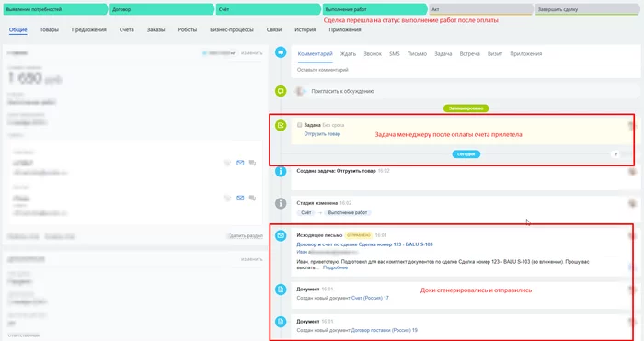Screen dimensions: 644x341
Task: Open the Бизнес-процессы tab
Action: point(232,29)
